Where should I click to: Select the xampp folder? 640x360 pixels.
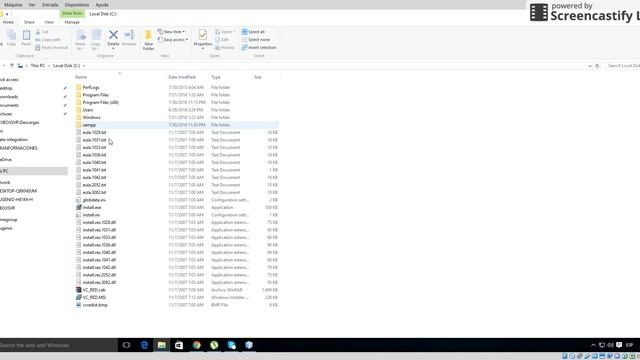click(89, 125)
